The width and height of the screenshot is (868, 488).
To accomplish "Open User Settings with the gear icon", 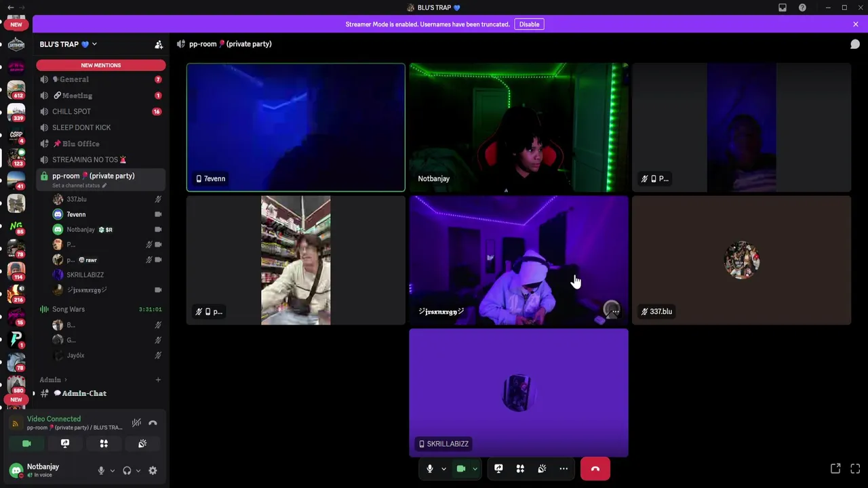I will click(153, 470).
